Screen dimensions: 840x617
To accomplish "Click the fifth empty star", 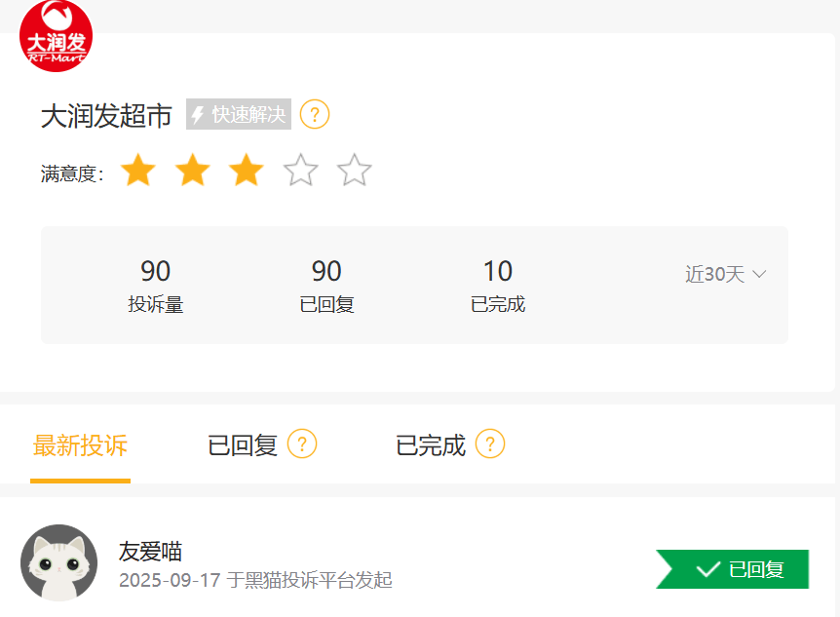I will 355,171.
